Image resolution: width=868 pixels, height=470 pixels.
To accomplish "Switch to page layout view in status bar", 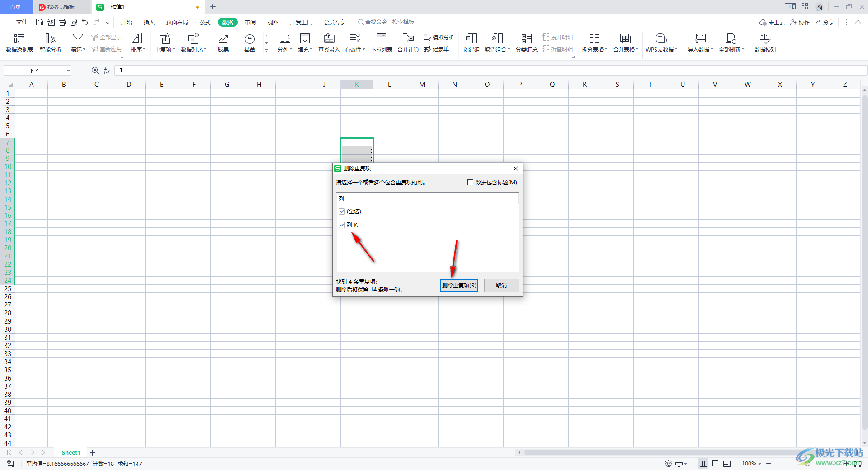I will [715, 464].
